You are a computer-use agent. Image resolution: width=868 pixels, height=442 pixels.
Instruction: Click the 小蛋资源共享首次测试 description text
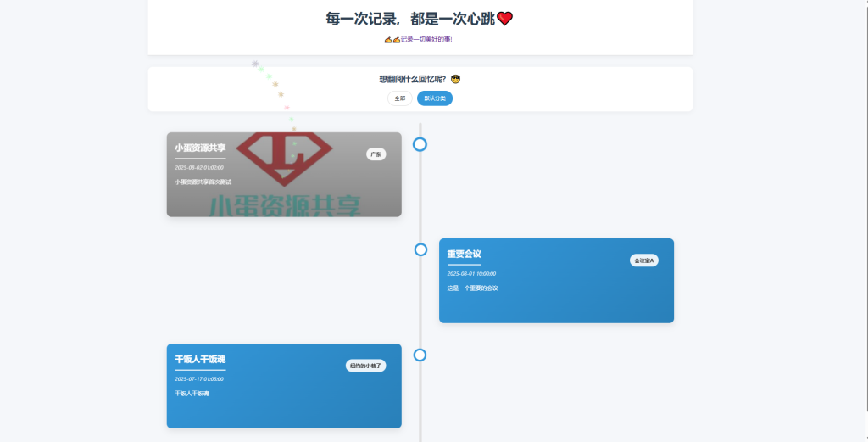[x=203, y=182]
